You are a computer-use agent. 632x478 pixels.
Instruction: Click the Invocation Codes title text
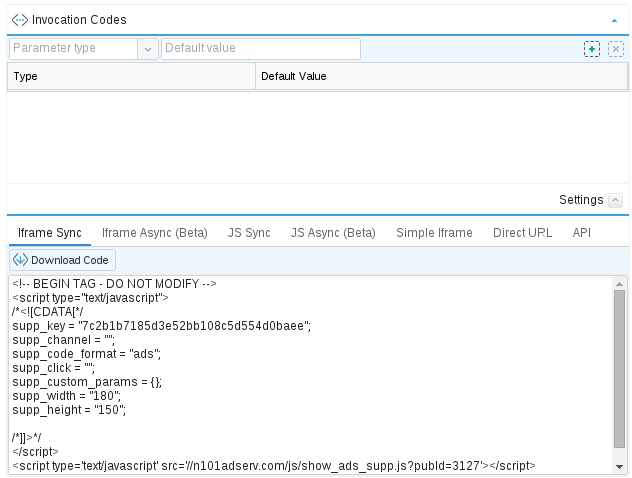tap(79, 20)
